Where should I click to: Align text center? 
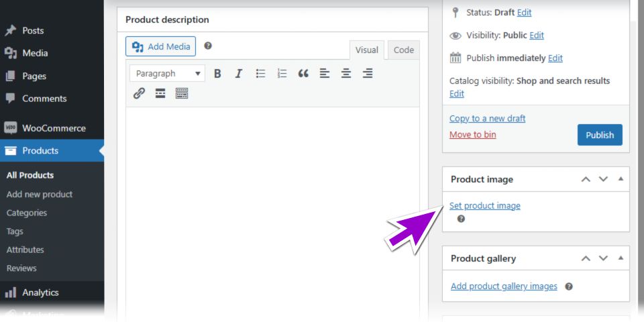(x=346, y=74)
